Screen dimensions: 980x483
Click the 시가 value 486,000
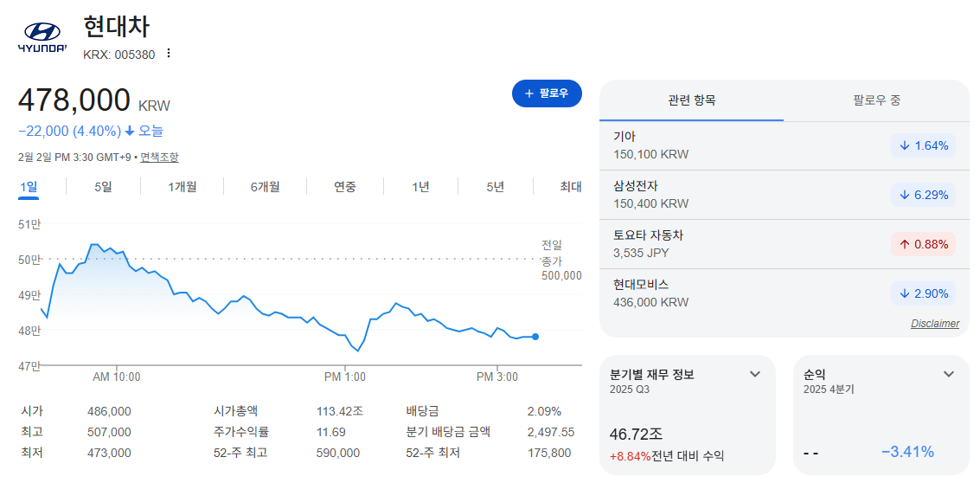pos(109,412)
